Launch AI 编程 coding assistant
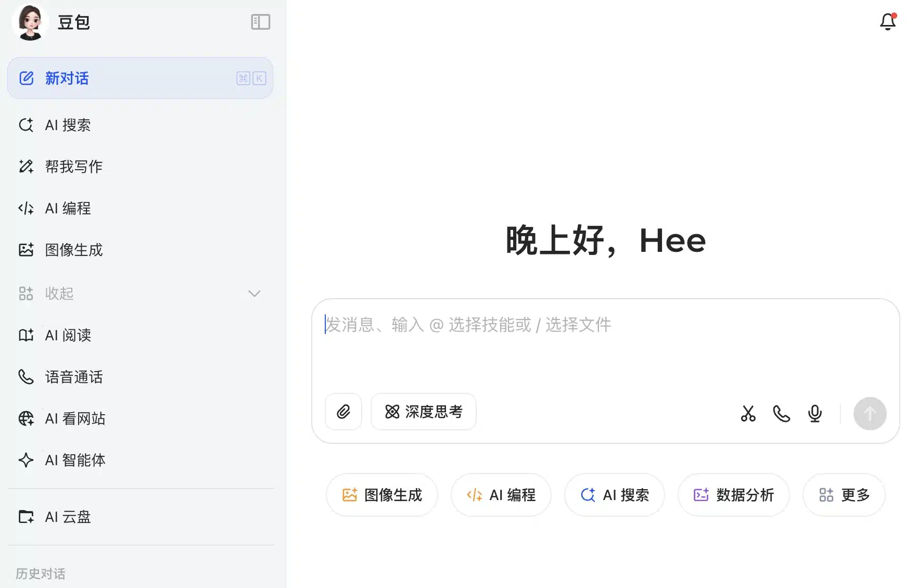The height and width of the screenshot is (588, 917). coord(68,208)
